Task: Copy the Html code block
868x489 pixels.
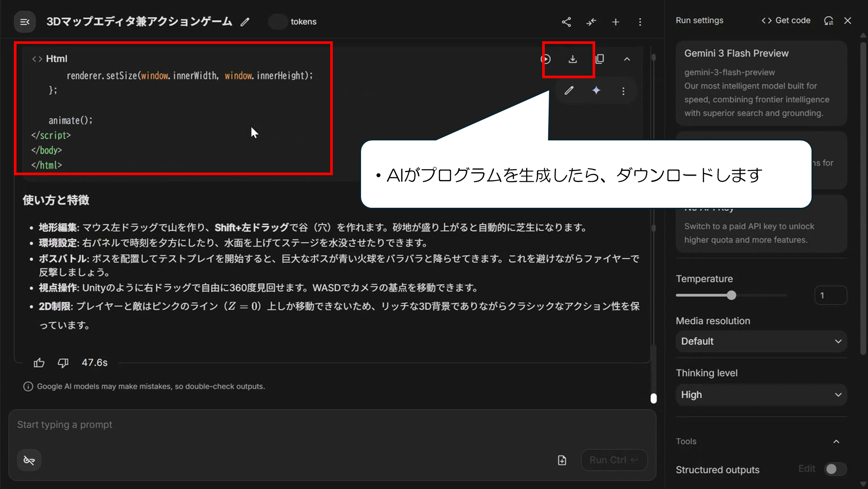Action: pos(600,59)
